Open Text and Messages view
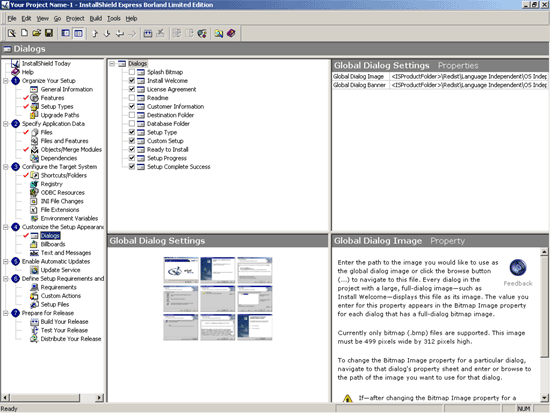 (66, 253)
